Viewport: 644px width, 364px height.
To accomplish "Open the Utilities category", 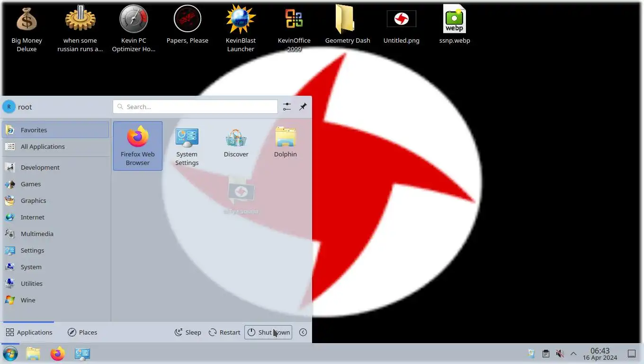I will pos(56,283).
